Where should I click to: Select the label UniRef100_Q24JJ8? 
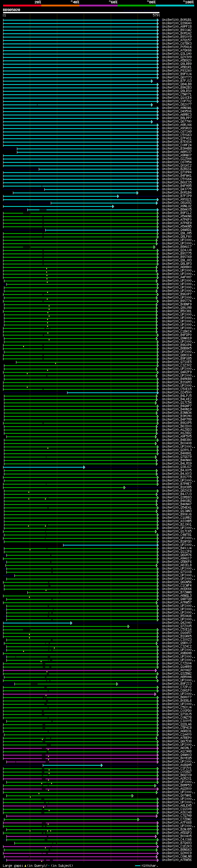click(177, 250)
